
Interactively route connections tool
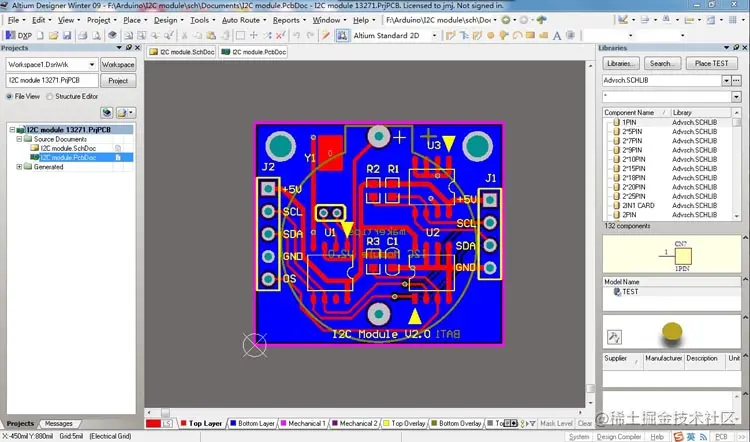tap(450, 35)
